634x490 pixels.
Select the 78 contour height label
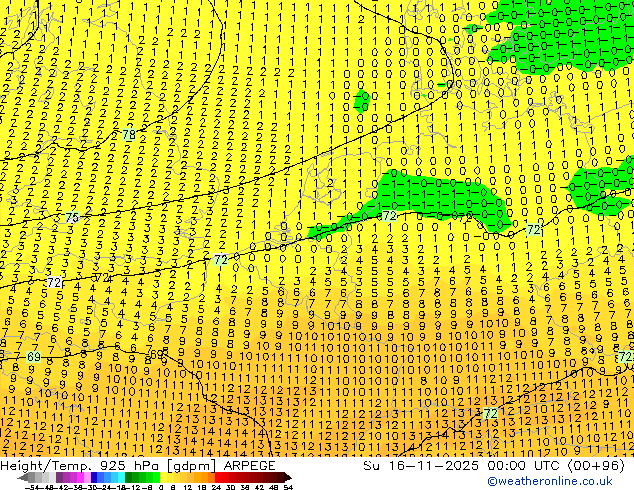tap(129, 135)
